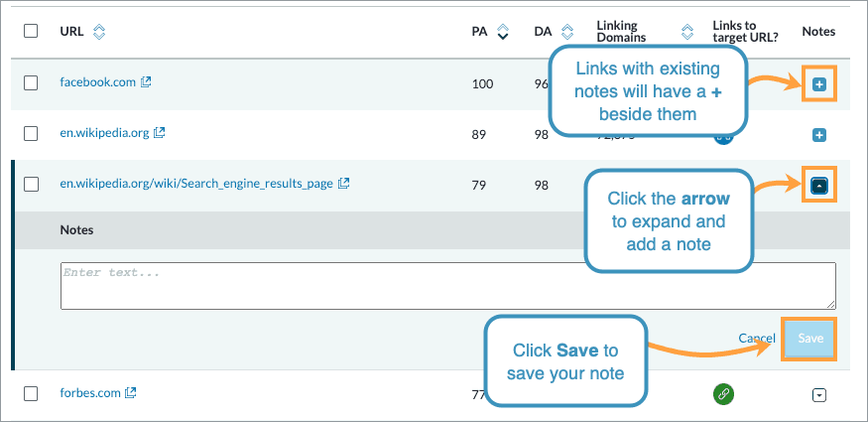Sort by PA column arrows
Viewport: 868px width, 422px height.
pos(502,32)
